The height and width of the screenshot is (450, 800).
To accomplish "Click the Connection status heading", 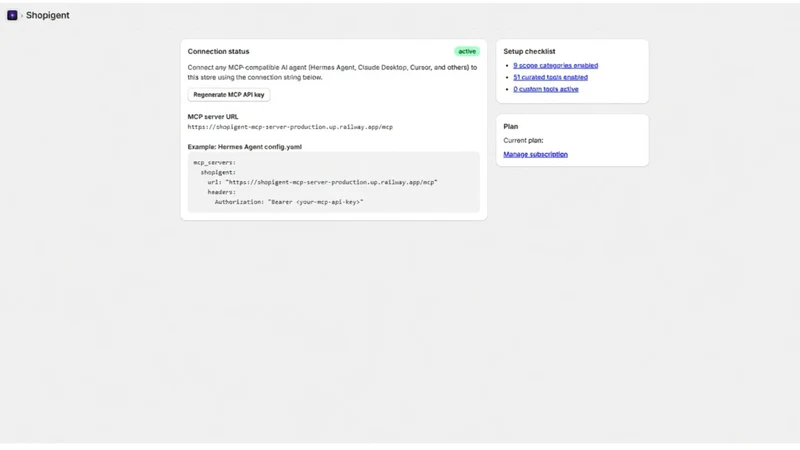I will coord(218,52).
